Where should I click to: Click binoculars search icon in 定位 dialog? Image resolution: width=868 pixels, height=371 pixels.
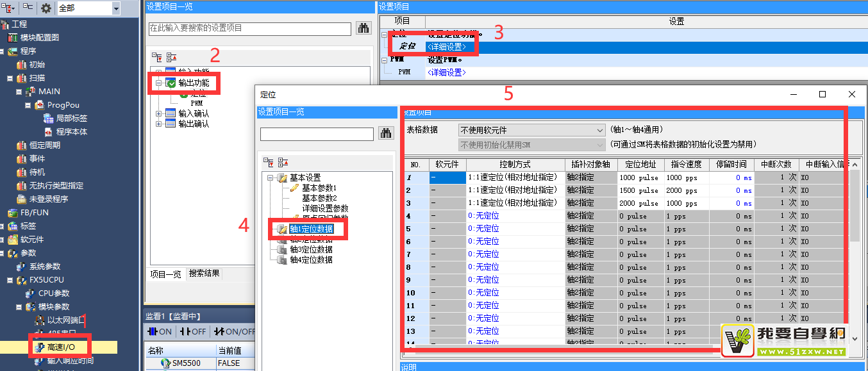click(x=386, y=134)
